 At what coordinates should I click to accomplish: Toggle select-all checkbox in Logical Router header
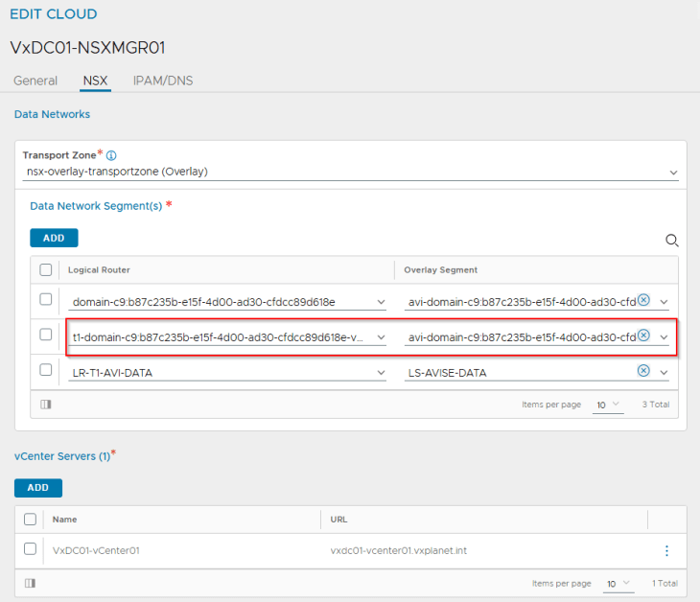click(x=45, y=270)
